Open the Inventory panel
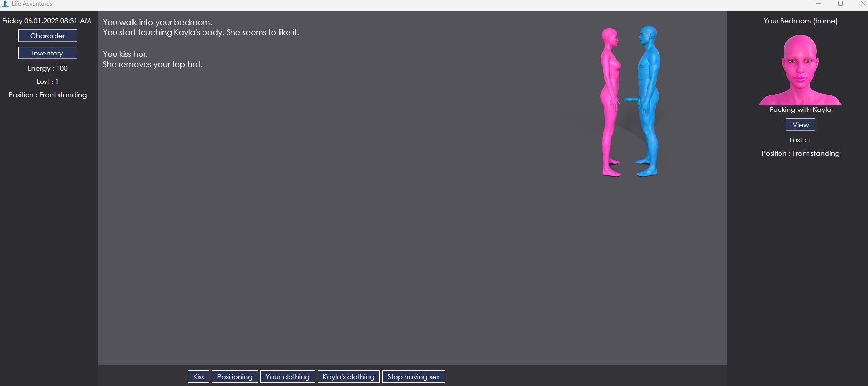Image resolution: width=868 pixels, height=386 pixels. [48, 53]
